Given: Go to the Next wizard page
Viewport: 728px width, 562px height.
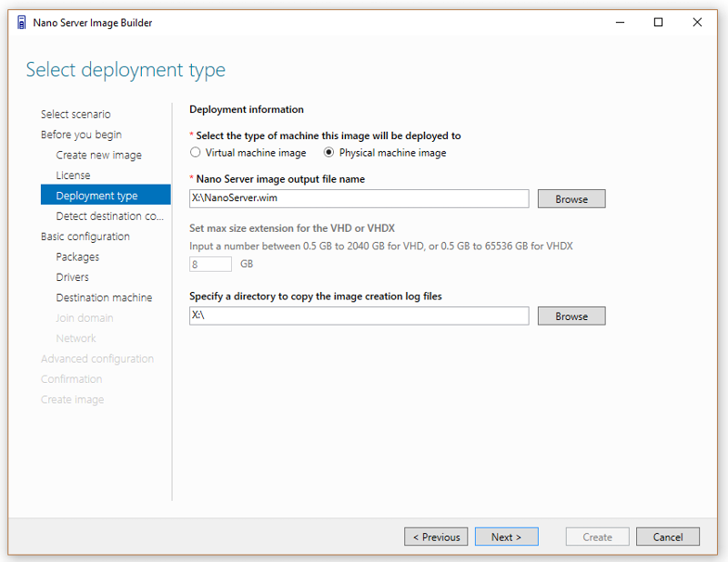Looking at the screenshot, I should tap(507, 537).
